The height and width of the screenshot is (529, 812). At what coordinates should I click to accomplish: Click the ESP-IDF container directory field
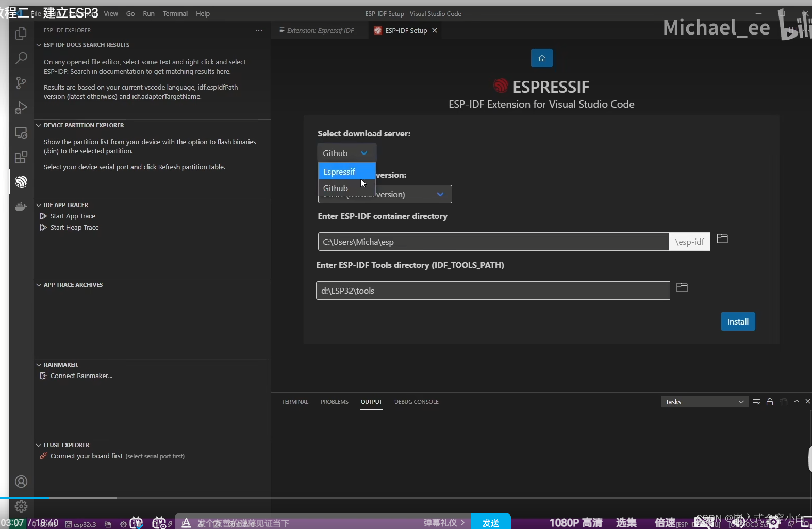click(x=493, y=242)
